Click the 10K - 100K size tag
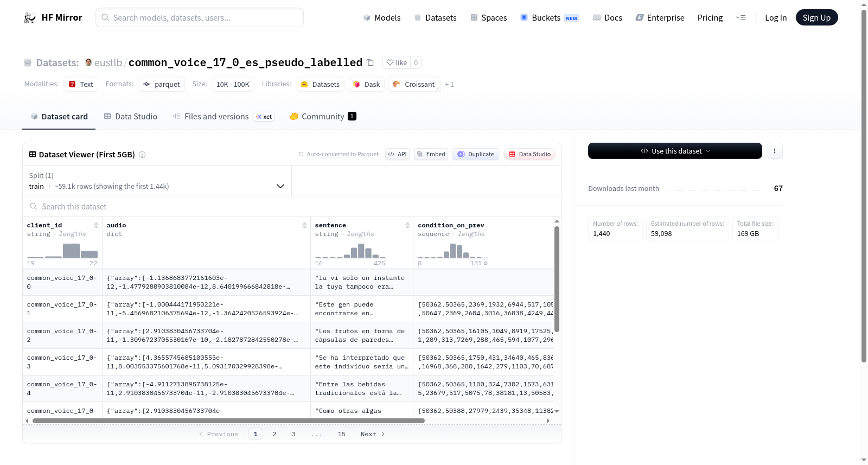Screen dimensions: 868x465 (233, 84)
